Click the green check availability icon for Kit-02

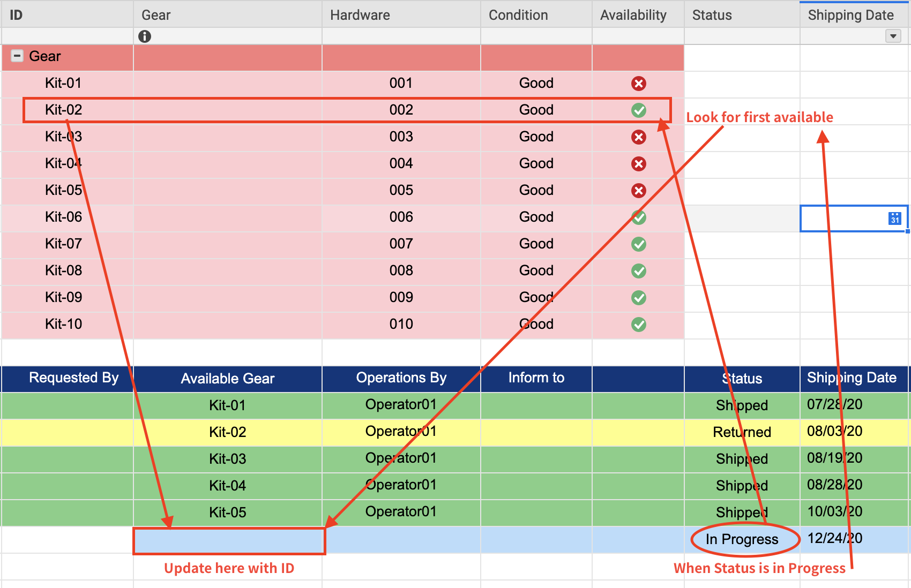[638, 110]
